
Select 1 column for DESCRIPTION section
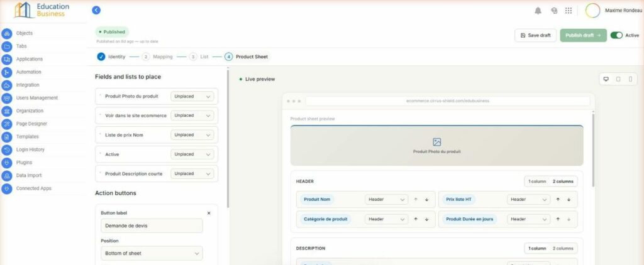point(537,248)
